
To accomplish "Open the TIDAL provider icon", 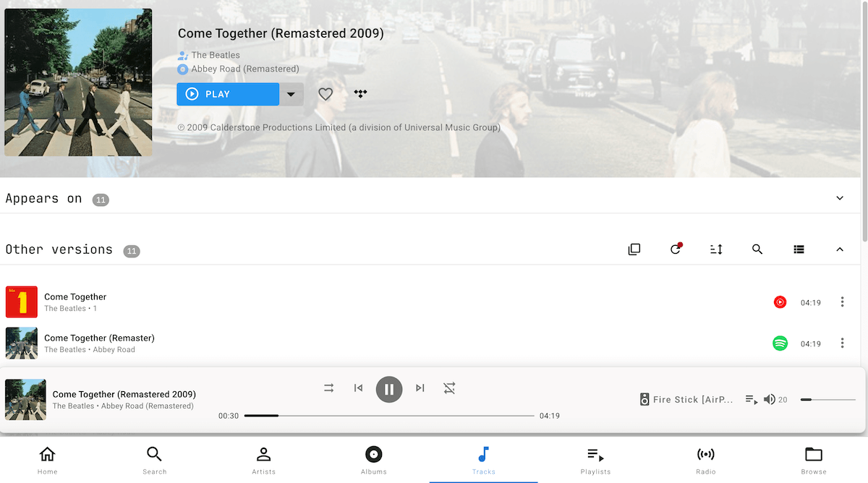I will (360, 94).
